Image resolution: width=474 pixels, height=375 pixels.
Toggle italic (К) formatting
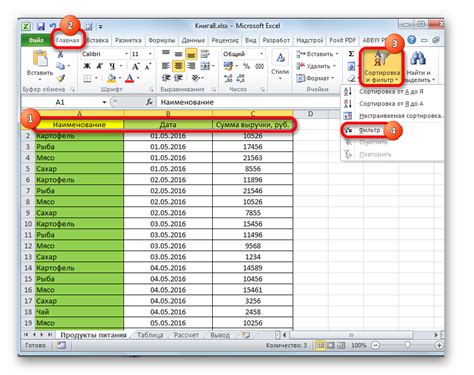pos(99,66)
